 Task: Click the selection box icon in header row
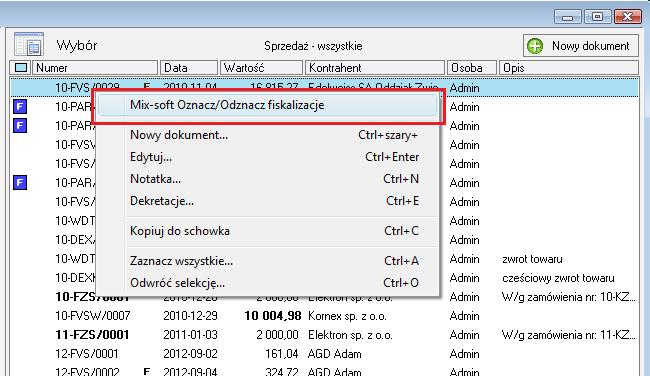(x=21, y=68)
